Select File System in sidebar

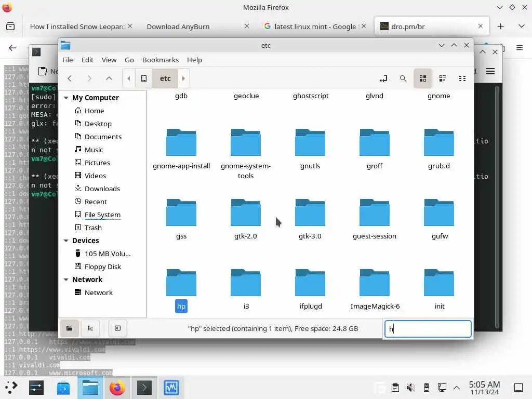coord(102,215)
